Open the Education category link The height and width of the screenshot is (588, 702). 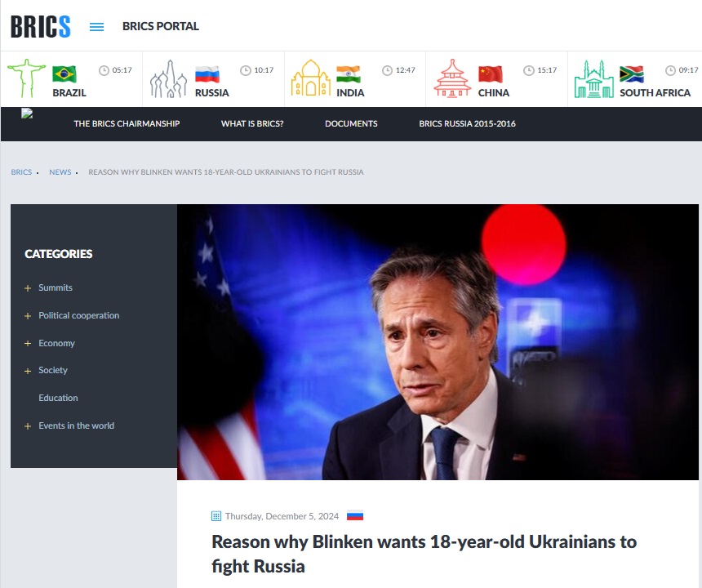(58, 399)
